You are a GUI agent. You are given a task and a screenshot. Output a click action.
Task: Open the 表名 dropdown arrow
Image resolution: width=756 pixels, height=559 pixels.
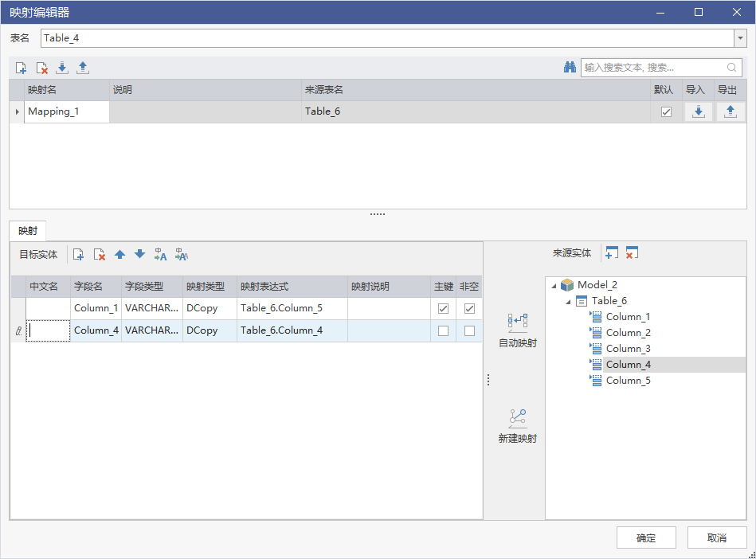coord(740,38)
